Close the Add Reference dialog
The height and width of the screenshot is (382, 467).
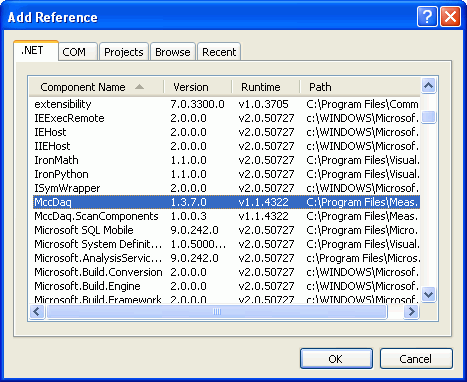450,16
